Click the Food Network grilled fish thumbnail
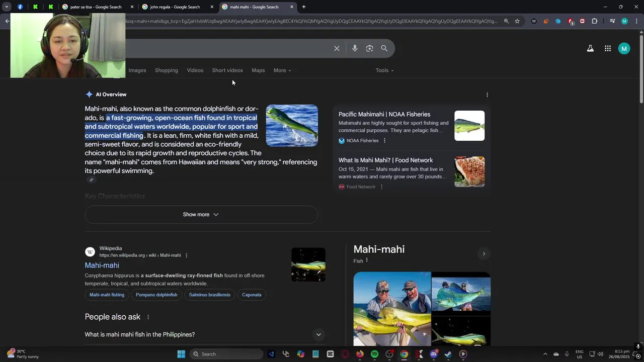Screen dimensions: 644x362 click(469, 172)
